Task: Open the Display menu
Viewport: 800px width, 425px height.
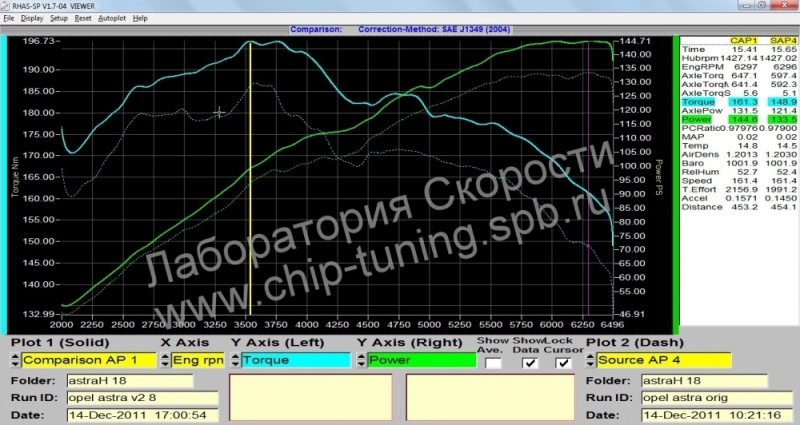Action: pyautogui.click(x=32, y=18)
